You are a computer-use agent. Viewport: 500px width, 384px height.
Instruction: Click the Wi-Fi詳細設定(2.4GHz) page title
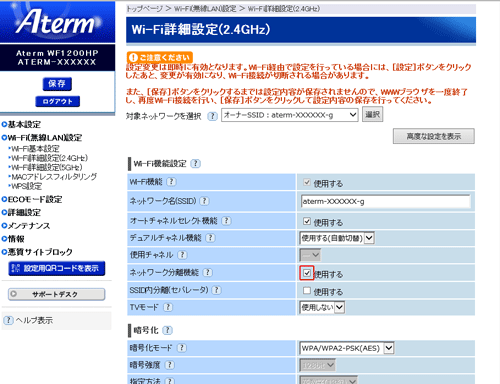pyautogui.click(x=201, y=30)
